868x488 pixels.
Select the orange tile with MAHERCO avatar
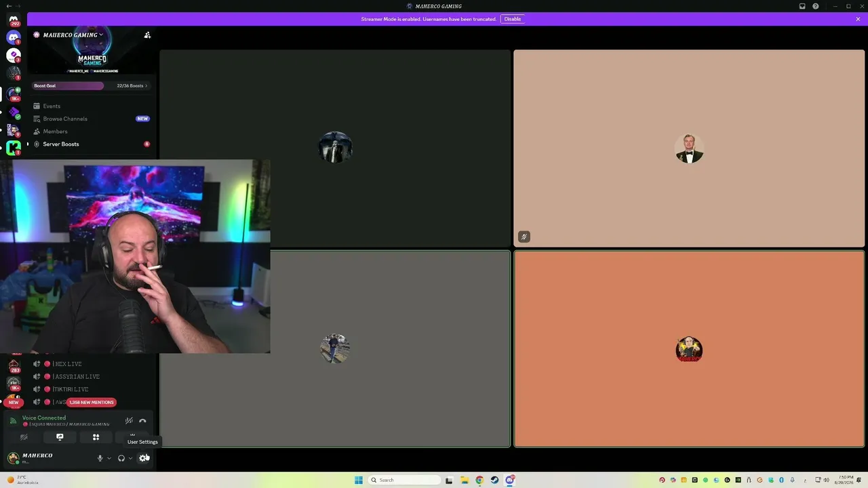coord(689,349)
